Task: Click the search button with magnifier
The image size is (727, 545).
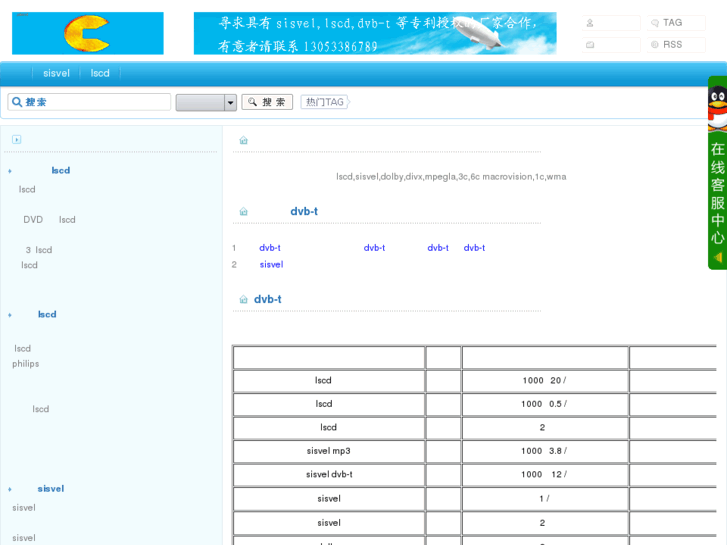Action: pos(267,102)
